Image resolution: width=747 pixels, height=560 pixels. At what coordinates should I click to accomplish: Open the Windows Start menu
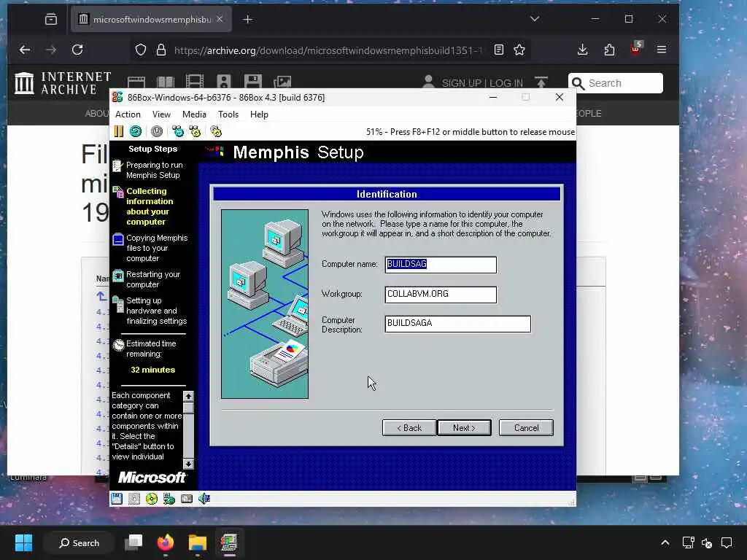click(x=23, y=542)
